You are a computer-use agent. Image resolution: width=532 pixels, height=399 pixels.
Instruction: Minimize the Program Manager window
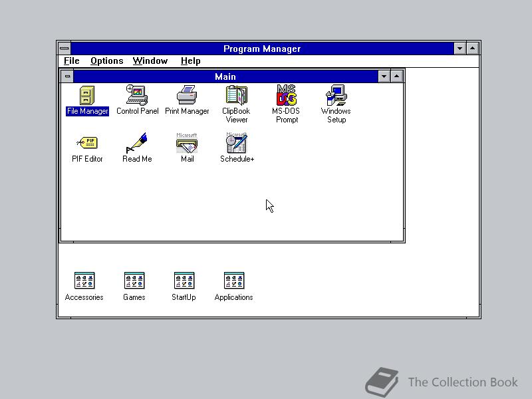tap(460, 49)
